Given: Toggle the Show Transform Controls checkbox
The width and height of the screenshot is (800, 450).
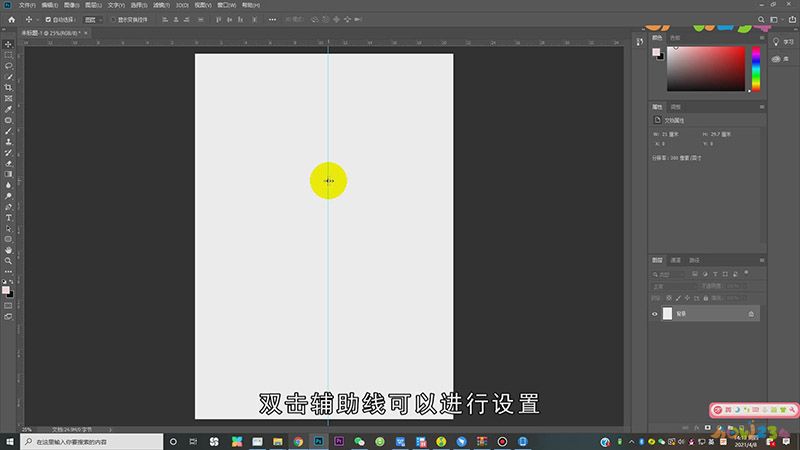Looking at the screenshot, I should 113,19.
